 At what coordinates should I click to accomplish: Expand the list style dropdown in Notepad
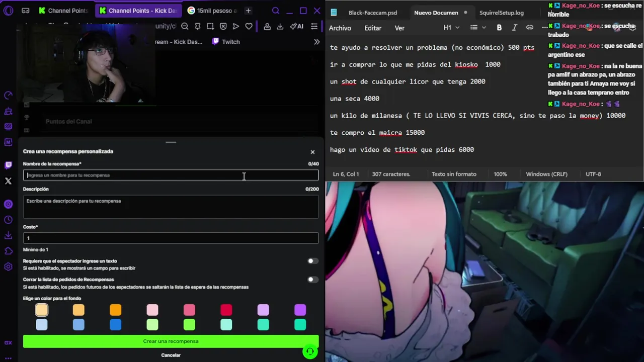[478, 28]
